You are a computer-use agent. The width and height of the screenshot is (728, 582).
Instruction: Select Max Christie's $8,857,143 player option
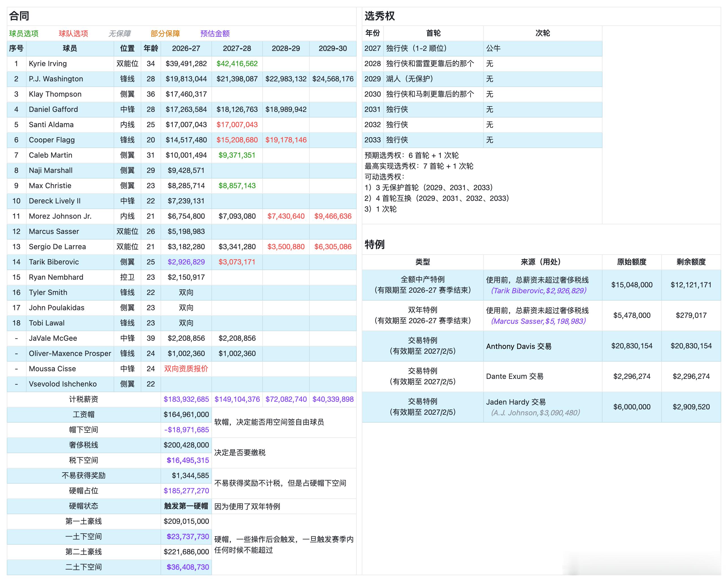[x=237, y=186]
